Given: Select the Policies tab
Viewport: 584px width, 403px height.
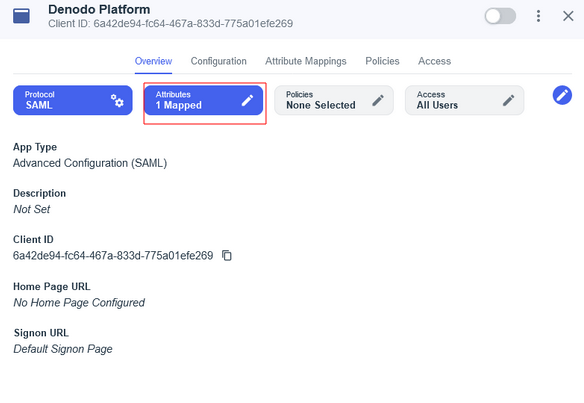Looking at the screenshot, I should (382, 61).
